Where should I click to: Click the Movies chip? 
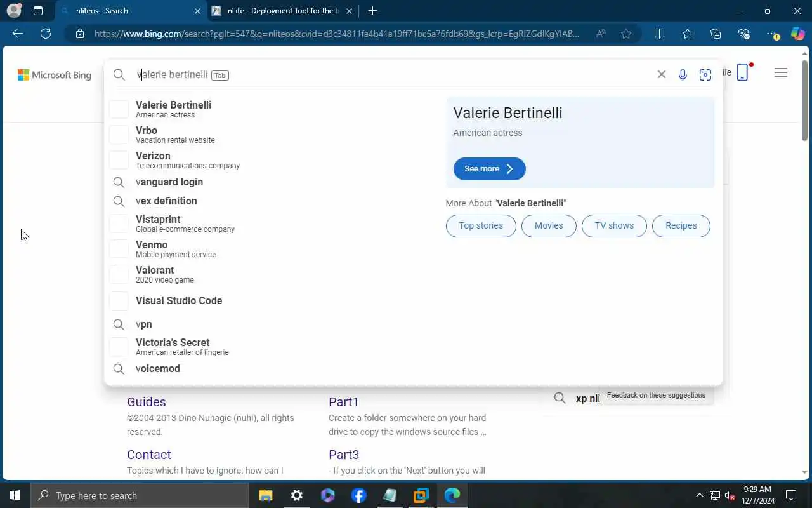[x=549, y=226]
